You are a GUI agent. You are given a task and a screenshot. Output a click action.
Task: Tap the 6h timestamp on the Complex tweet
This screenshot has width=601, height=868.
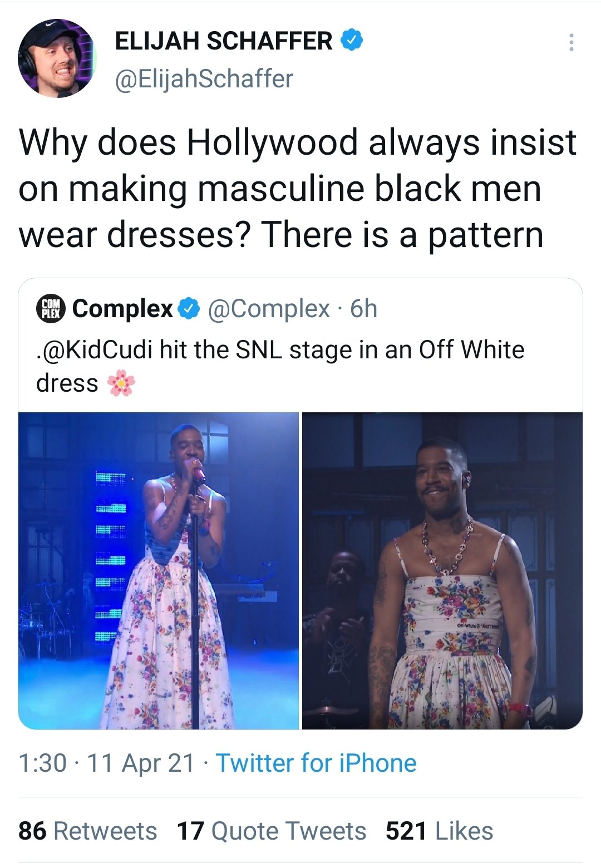(364, 309)
